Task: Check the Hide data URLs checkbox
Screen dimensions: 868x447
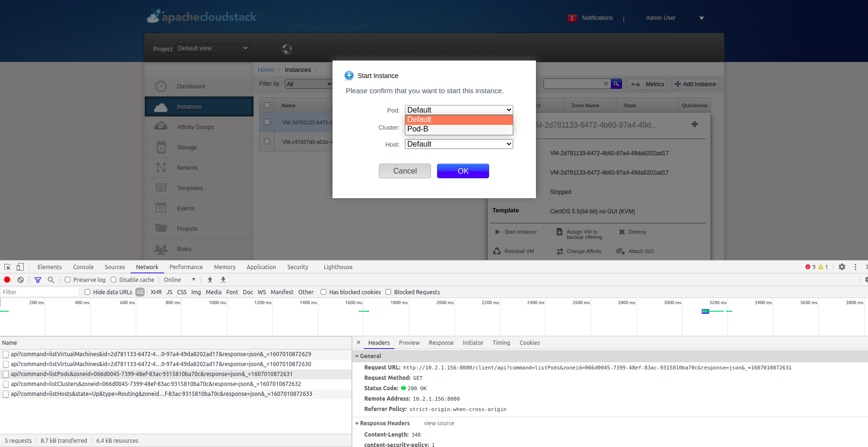Action: click(88, 292)
